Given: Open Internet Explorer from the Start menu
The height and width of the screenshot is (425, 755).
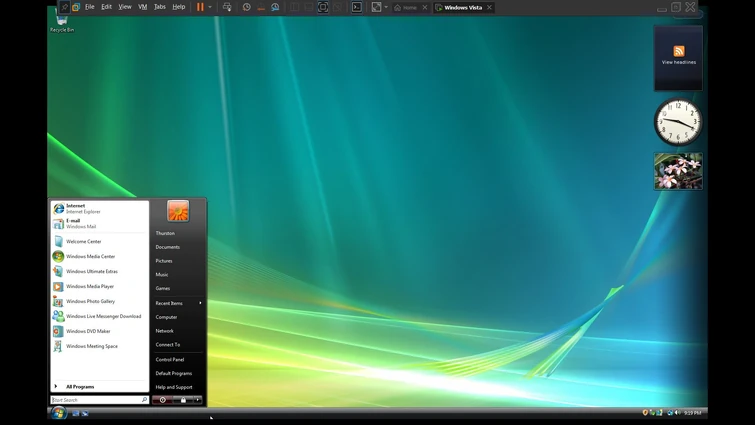Looking at the screenshot, I should [x=84, y=208].
